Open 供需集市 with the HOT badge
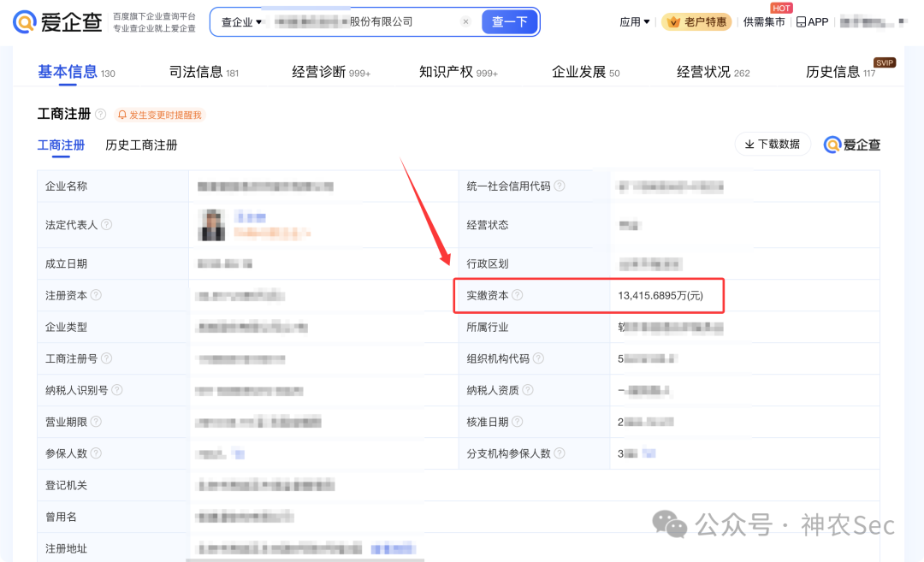 (x=764, y=22)
